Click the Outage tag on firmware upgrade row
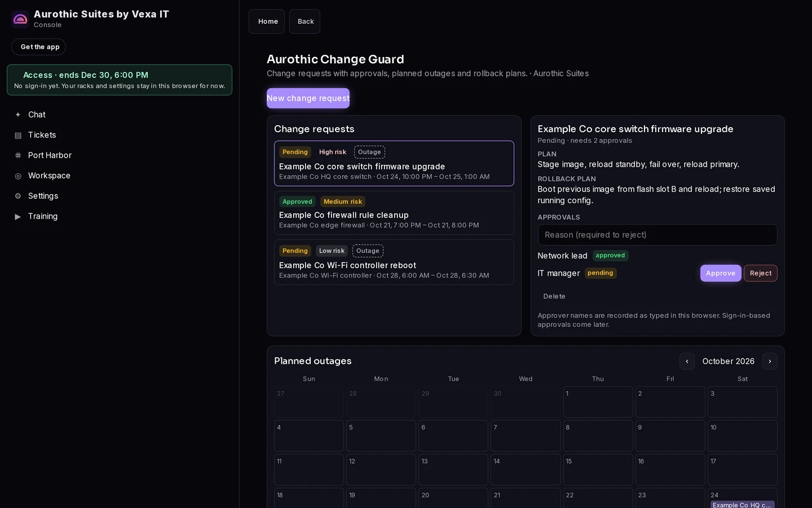This screenshot has height=508, width=812. point(369,152)
